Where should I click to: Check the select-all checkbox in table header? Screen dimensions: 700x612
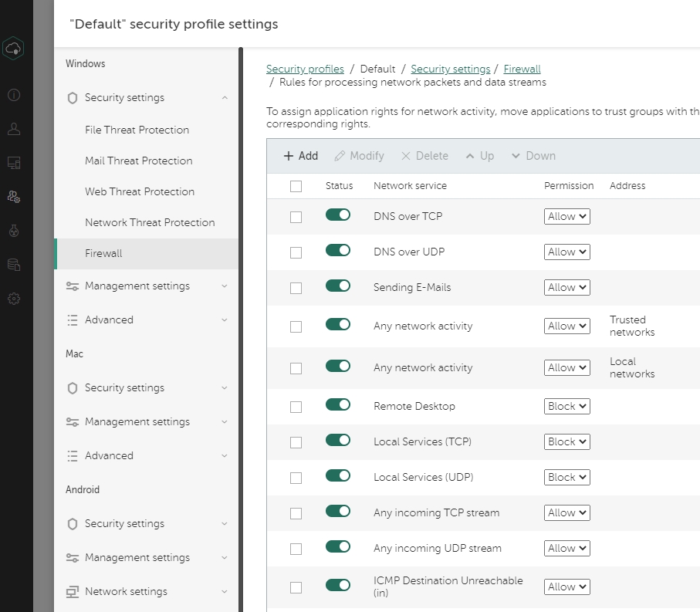296,186
